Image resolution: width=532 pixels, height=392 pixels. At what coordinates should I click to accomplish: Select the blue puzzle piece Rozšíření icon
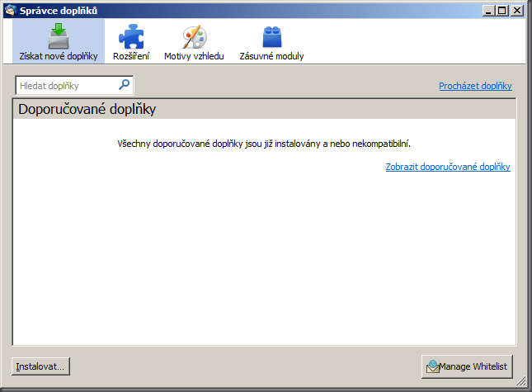point(131,36)
